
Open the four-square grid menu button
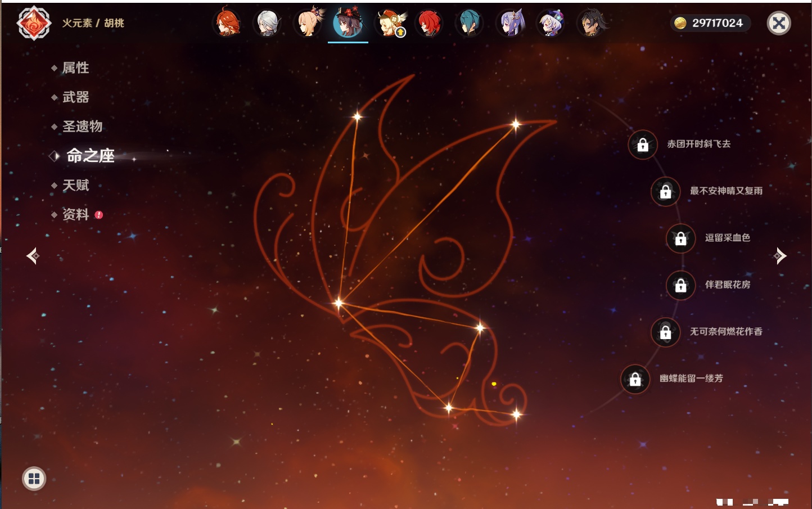point(34,479)
